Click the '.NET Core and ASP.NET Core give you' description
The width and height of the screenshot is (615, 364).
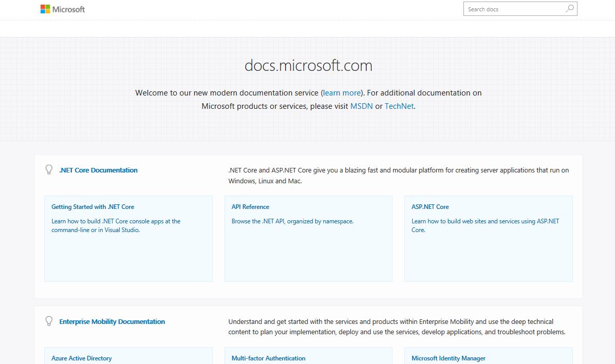(x=399, y=176)
